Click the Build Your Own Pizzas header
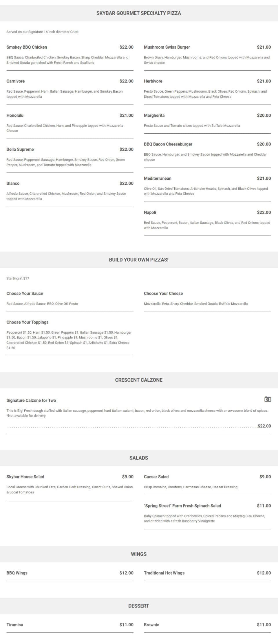 coord(139,260)
